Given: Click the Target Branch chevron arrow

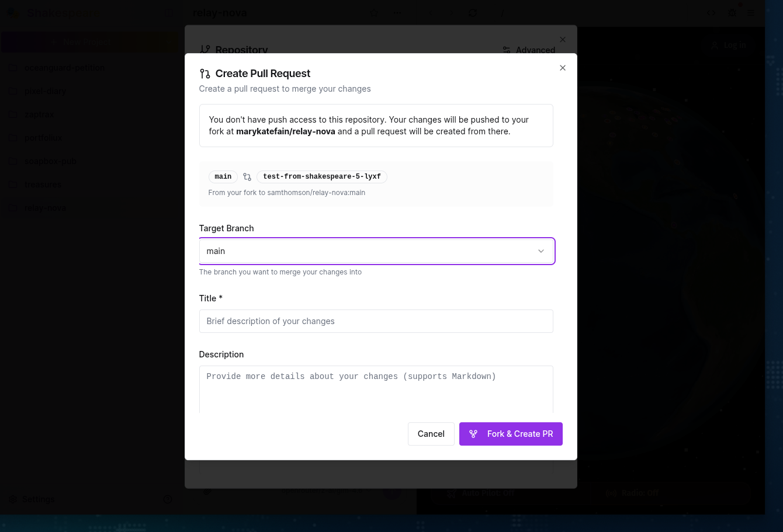Looking at the screenshot, I should 541,251.
